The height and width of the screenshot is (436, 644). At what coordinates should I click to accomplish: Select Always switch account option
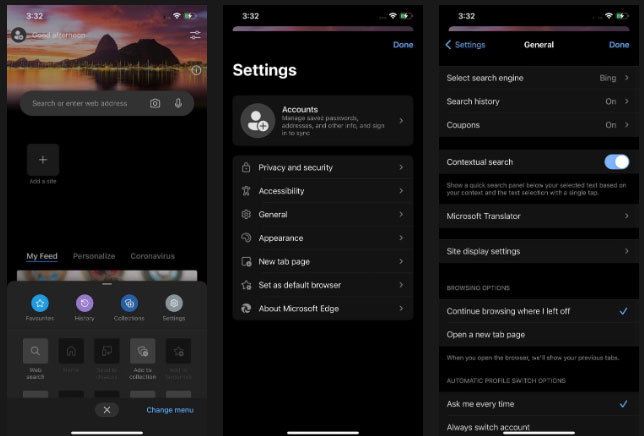pyautogui.click(x=538, y=427)
